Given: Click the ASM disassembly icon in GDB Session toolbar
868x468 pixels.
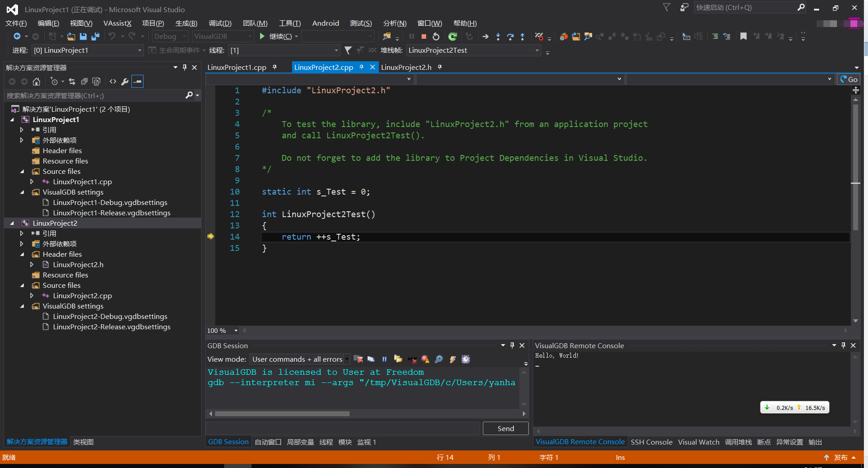Looking at the screenshot, I should (x=412, y=359).
